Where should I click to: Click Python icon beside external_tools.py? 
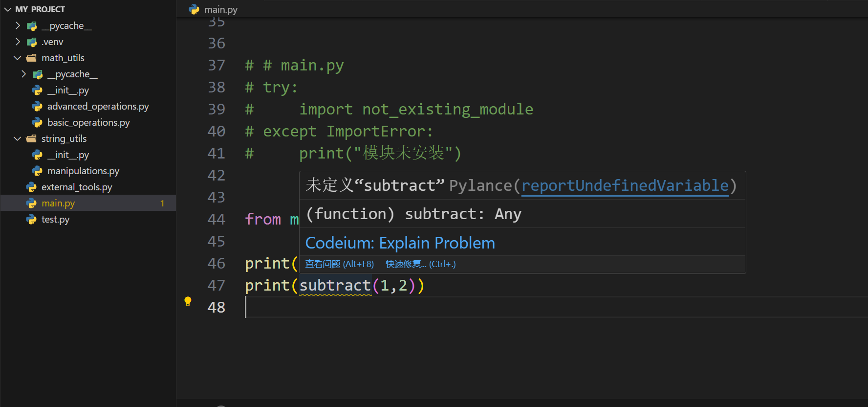pos(31,187)
